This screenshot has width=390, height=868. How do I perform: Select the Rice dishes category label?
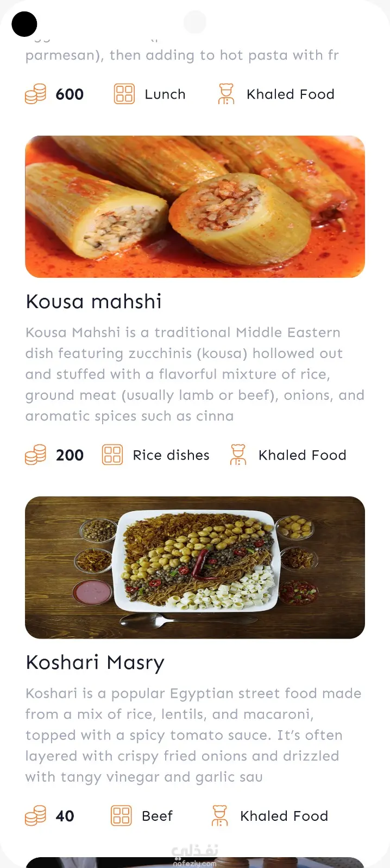tap(171, 455)
